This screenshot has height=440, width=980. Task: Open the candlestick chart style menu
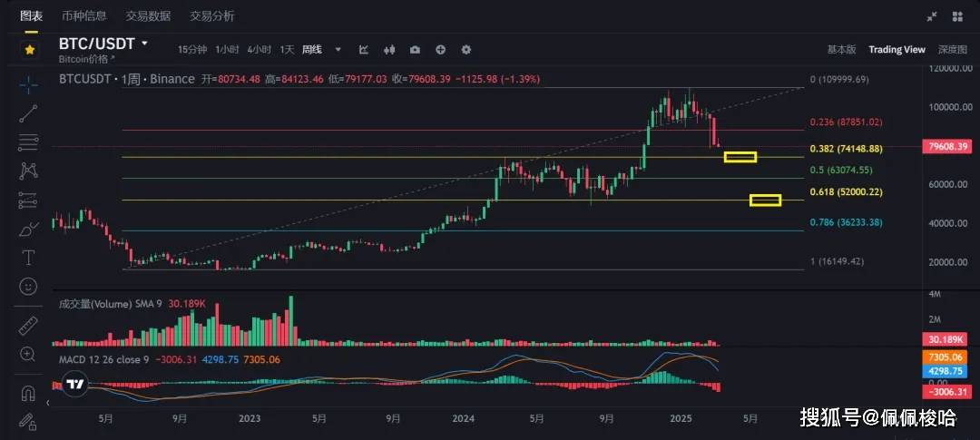(x=390, y=50)
